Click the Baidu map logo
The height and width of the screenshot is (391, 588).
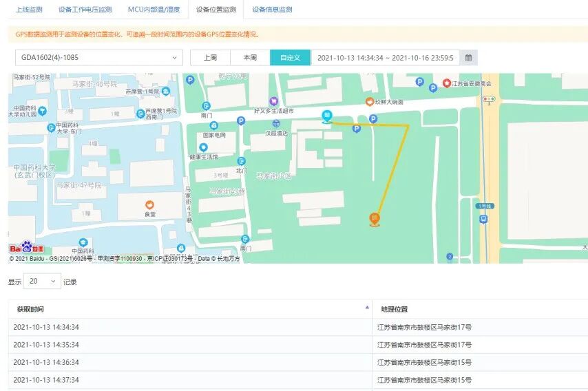27,247
